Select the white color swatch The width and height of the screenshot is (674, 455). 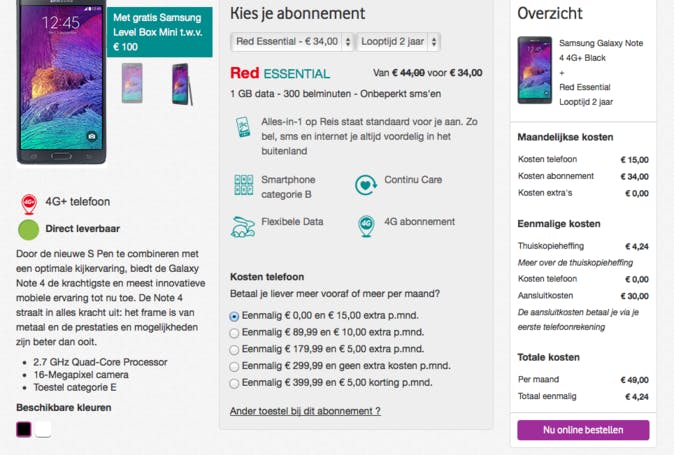click(43, 429)
